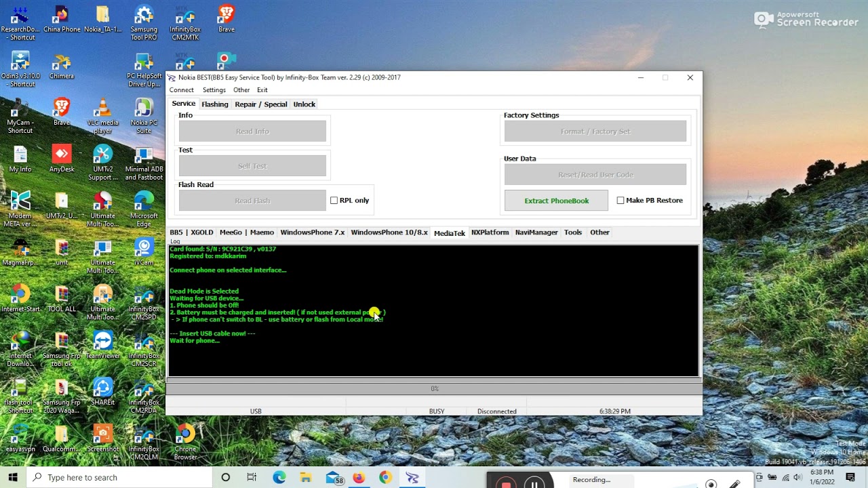Image resolution: width=868 pixels, height=488 pixels.
Task: Click the Read Info button
Action: coord(252,131)
